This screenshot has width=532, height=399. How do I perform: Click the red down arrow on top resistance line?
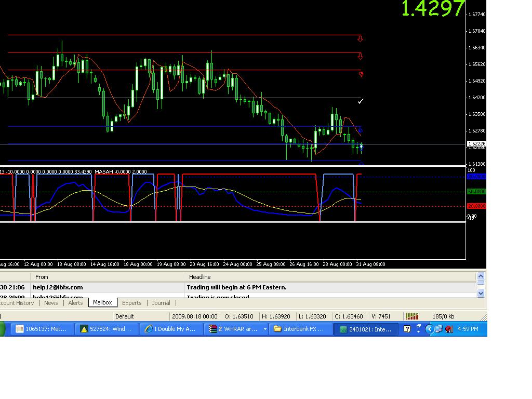coord(360,38)
